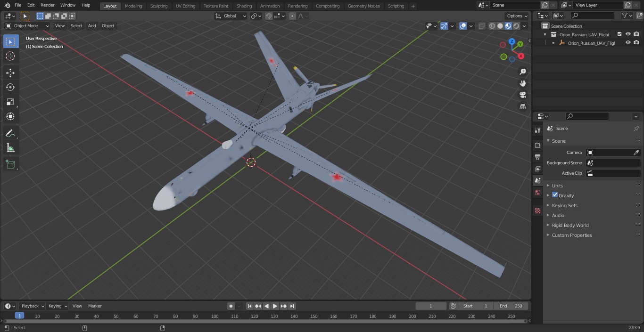Image resolution: width=644 pixels, height=332 pixels.
Task: Select the Move tool
Action: [10, 73]
